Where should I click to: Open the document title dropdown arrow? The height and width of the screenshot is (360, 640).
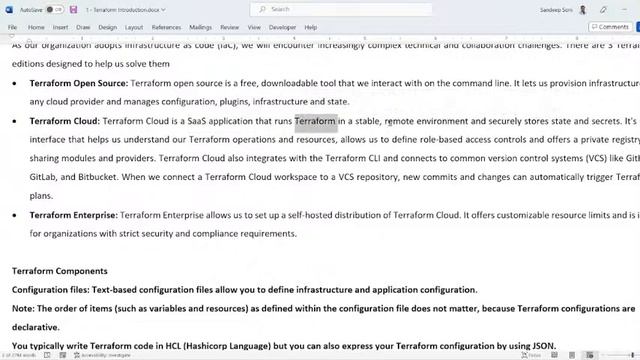(x=163, y=10)
